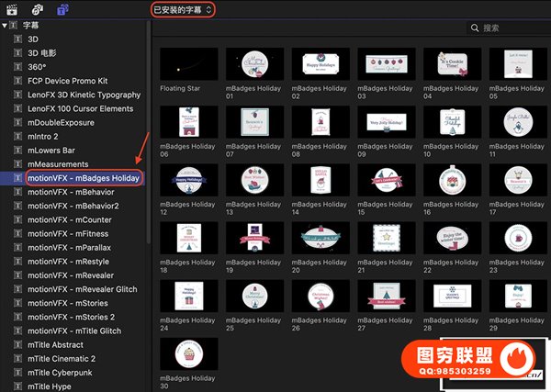Click the title icon beside 3D category
Viewport: 551px width, 392px height.
(17, 39)
